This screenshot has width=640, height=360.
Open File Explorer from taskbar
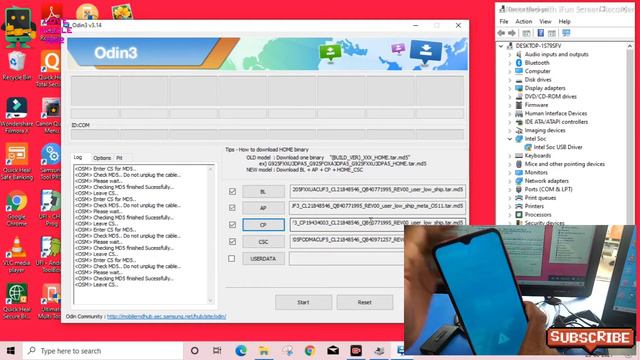(x=264, y=351)
